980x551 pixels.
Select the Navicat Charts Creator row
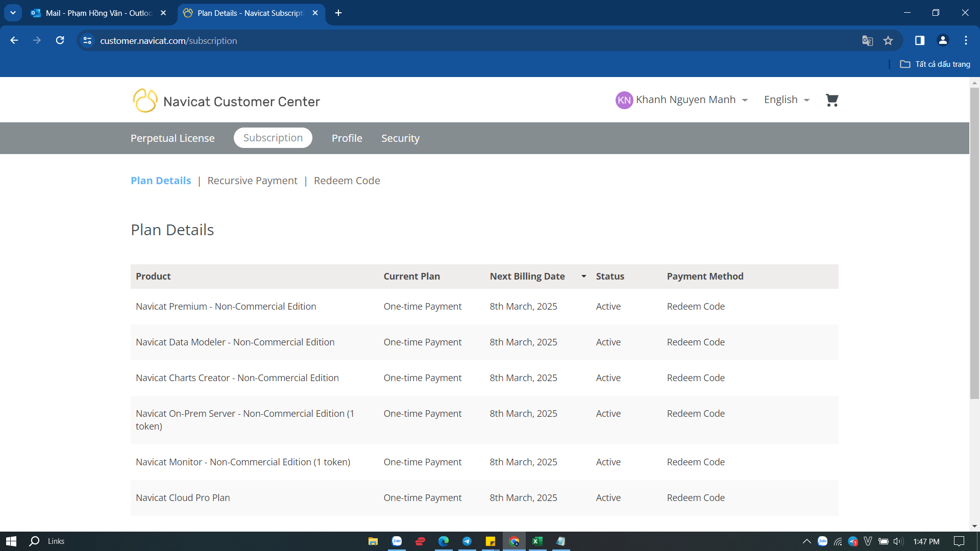(484, 378)
